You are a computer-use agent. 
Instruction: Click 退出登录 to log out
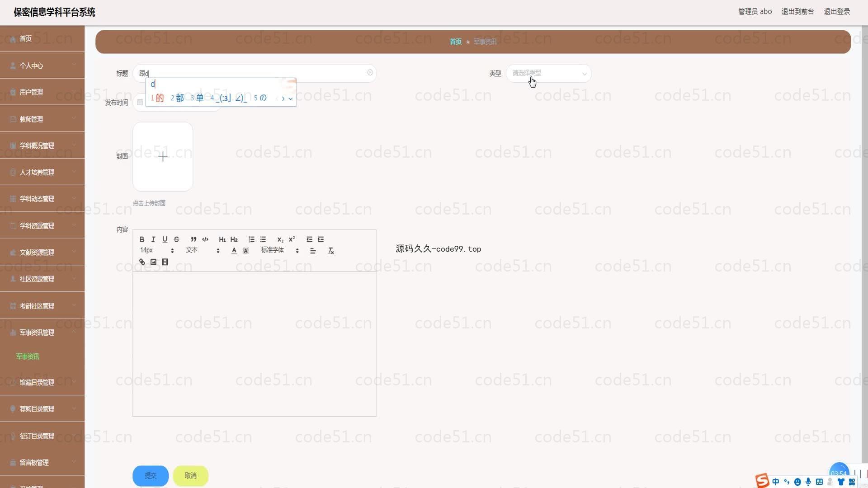pos(837,12)
